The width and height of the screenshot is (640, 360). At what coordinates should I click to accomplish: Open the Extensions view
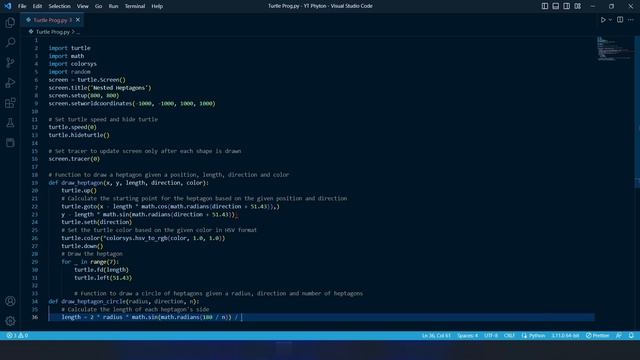10,102
